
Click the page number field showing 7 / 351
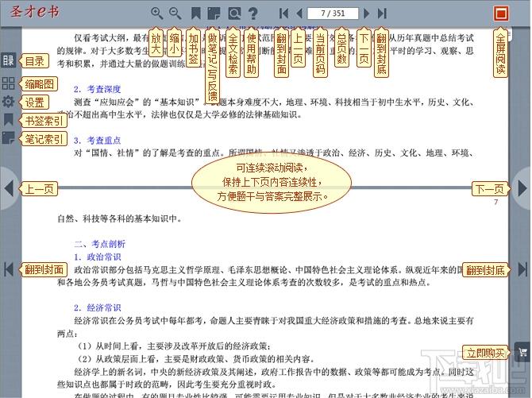point(332,14)
